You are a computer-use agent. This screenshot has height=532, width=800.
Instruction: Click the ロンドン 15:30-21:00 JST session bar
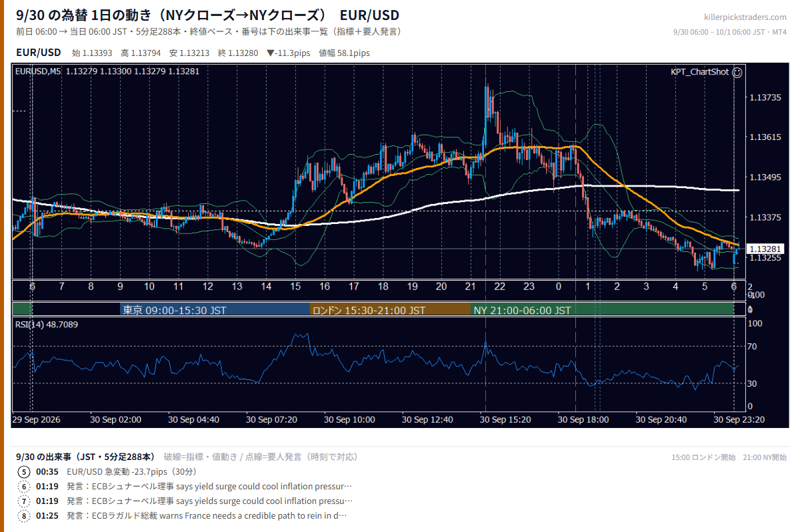pyautogui.click(x=391, y=310)
